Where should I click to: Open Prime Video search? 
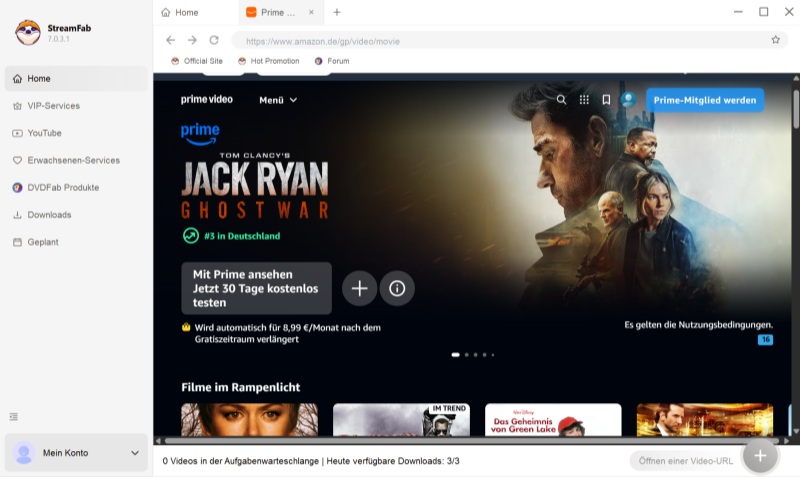(561, 100)
